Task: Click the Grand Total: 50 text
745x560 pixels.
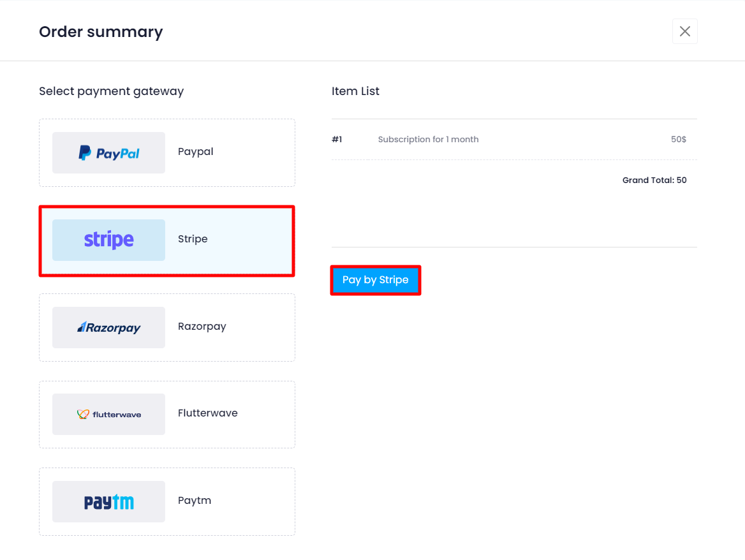Action: [x=654, y=181]
